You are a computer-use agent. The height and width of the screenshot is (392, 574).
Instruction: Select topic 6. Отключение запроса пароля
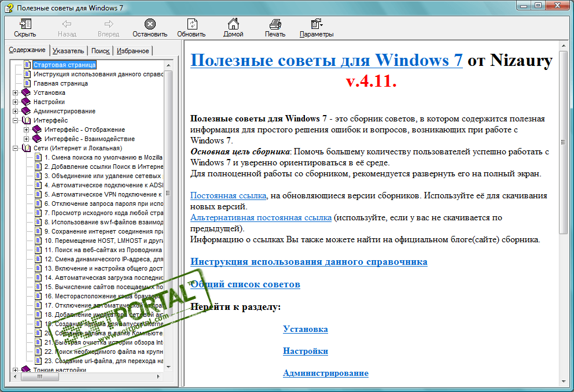(x=104, y=204)
